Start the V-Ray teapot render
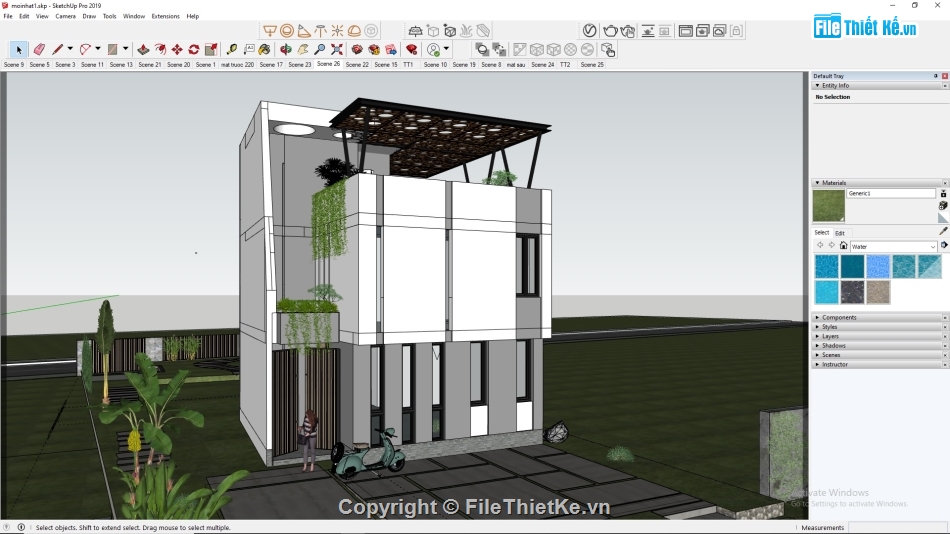The image size is (950, 534). tap(610, 30)
